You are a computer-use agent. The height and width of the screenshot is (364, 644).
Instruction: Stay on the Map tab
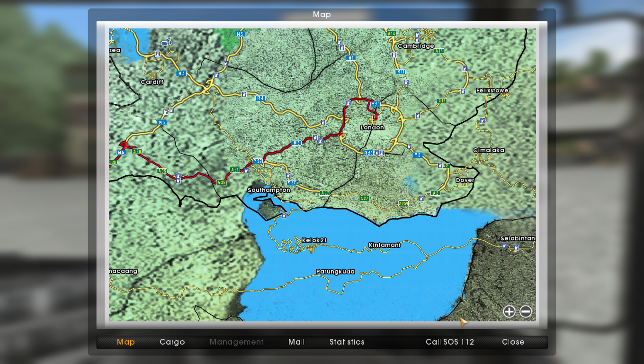(126, 342)
